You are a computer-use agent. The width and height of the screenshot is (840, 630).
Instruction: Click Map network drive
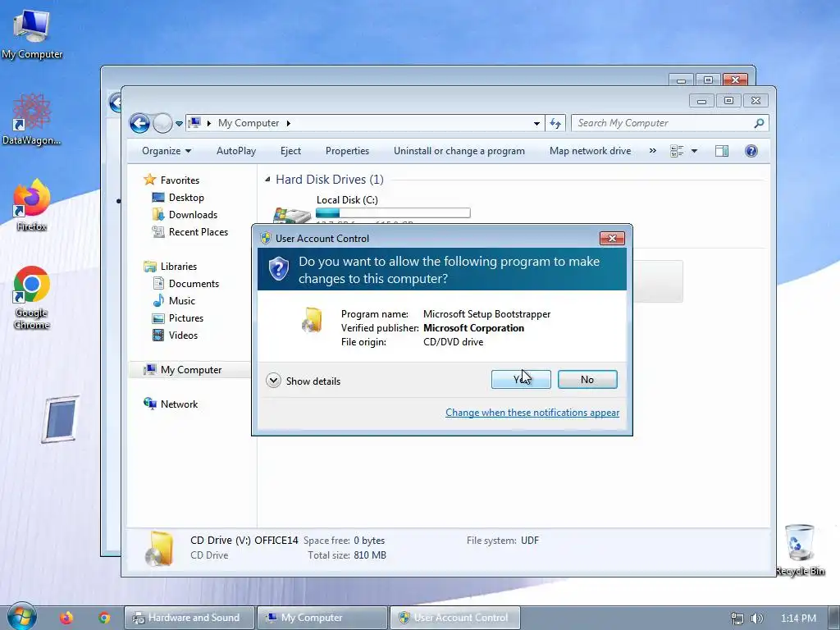pos(590,151)
